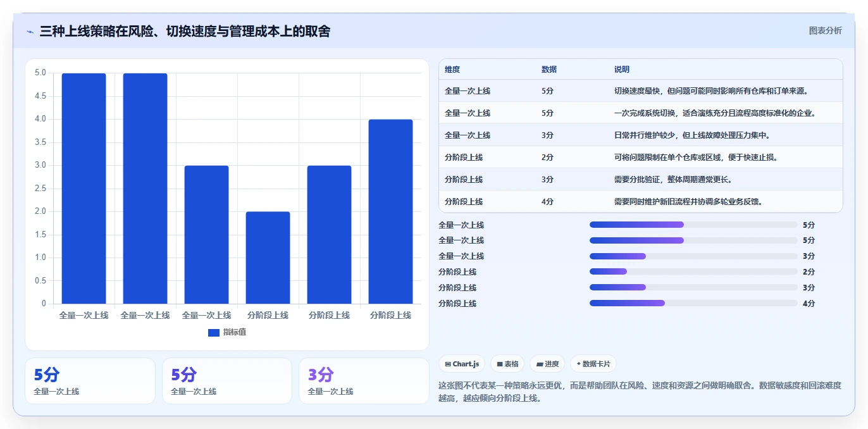Click the 5.0 label on the y-axis
Image resolution: width=868 pixels, height=429 pixels.
tap(40, 73)
